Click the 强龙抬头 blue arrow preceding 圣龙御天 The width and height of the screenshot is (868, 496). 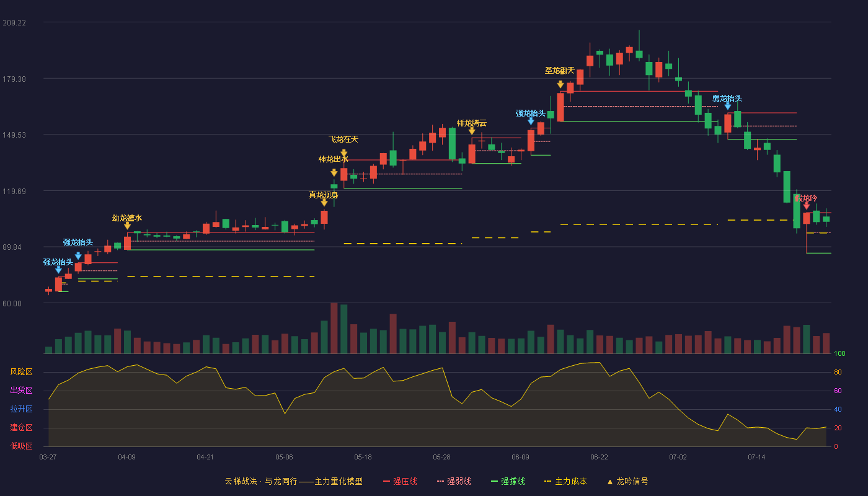click(531, 121)
